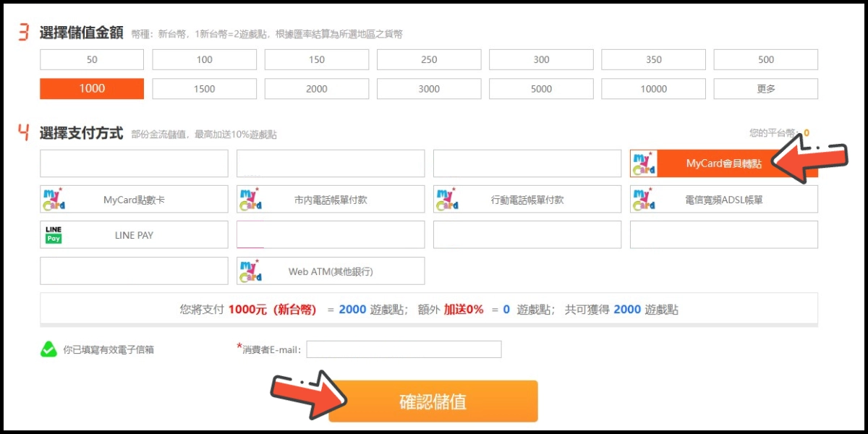Select LINE PAY payment method

click(x=134, y=234)
